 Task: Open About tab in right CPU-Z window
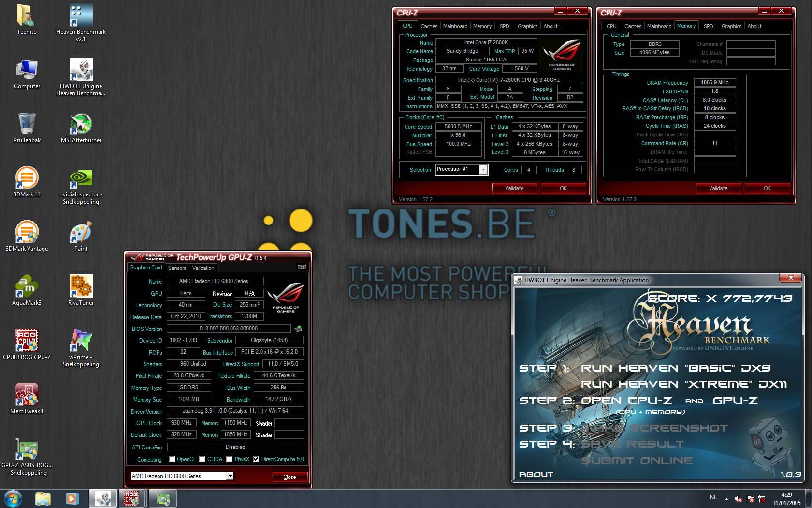754,26
